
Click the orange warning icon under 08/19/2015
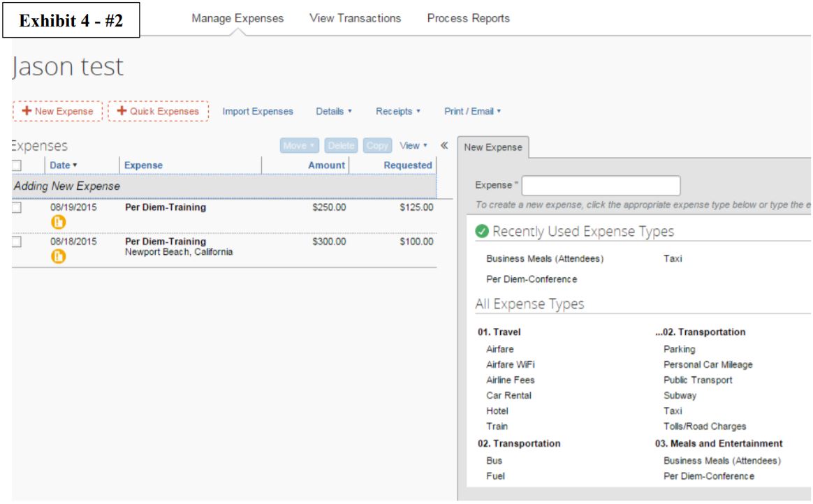[58, 222]
